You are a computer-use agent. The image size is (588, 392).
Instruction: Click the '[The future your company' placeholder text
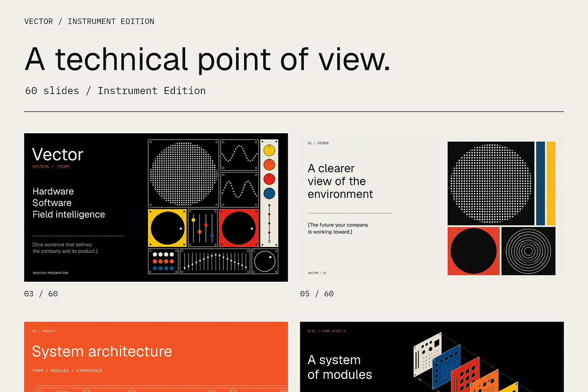(338, 225)
